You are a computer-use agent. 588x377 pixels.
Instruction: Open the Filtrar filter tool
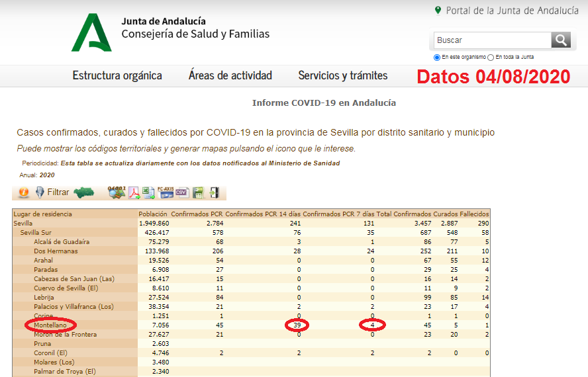pos(52,192)
